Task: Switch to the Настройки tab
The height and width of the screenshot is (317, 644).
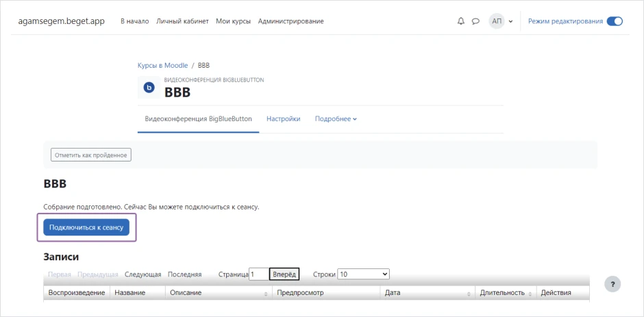Action: (x=284, y=119)
